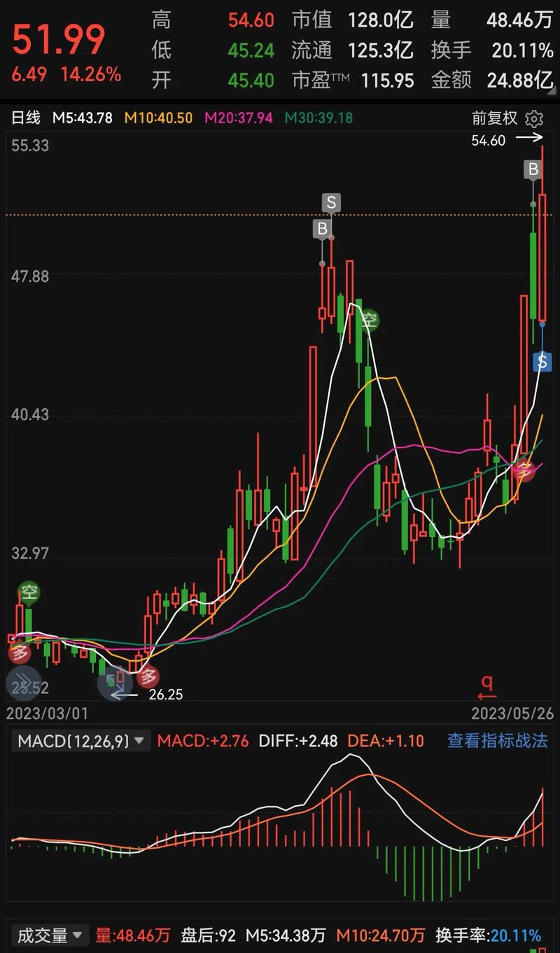
Task: Open chart settings gear icon
Action: tap(534, 118)
